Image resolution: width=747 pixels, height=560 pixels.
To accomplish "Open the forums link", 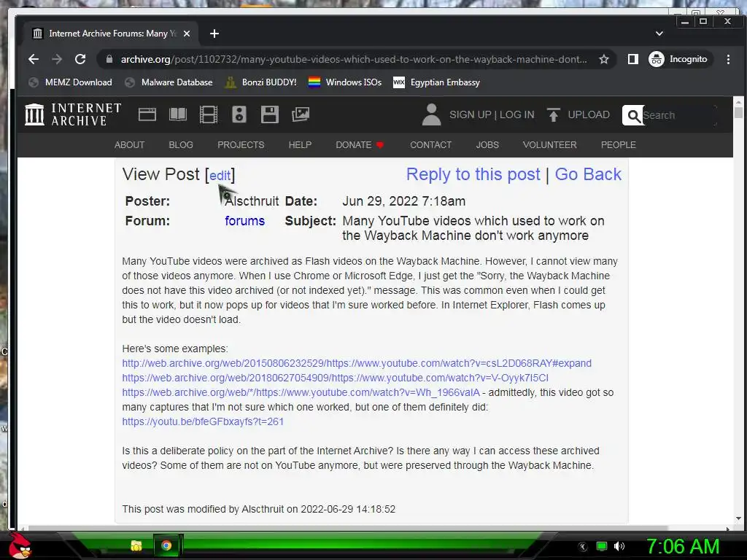I will [244, 221].
